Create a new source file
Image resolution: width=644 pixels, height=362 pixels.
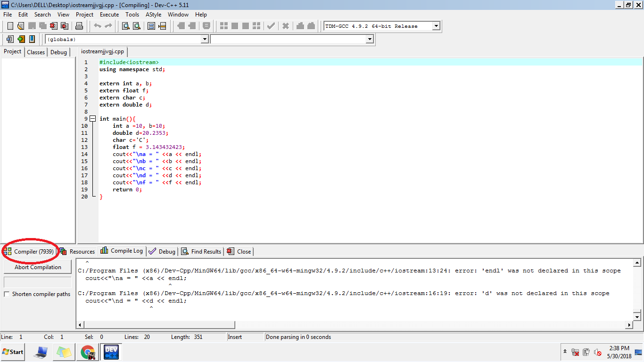pos(9,26)
